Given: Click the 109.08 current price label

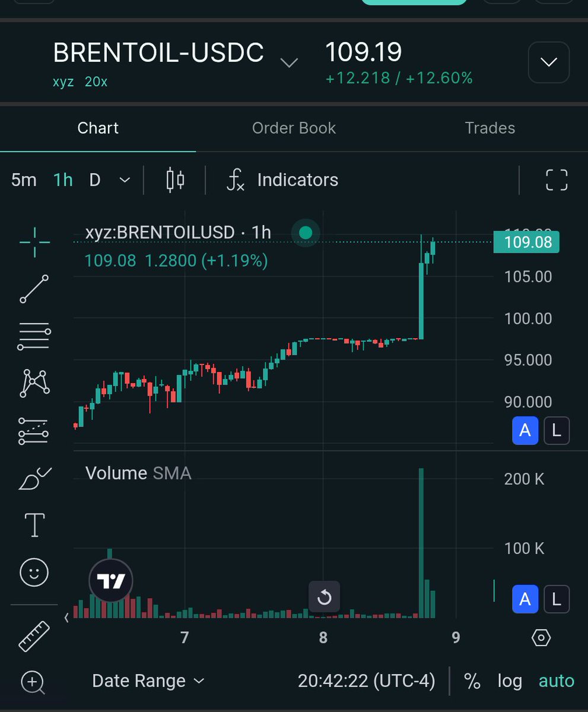Looking at the screenshot, I should 526,242.
